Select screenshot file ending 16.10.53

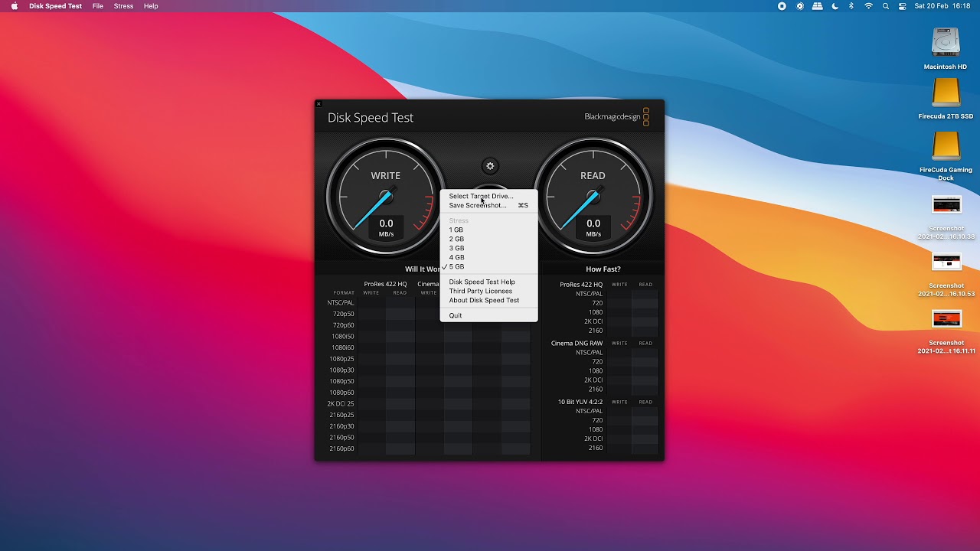click(946, 262)
